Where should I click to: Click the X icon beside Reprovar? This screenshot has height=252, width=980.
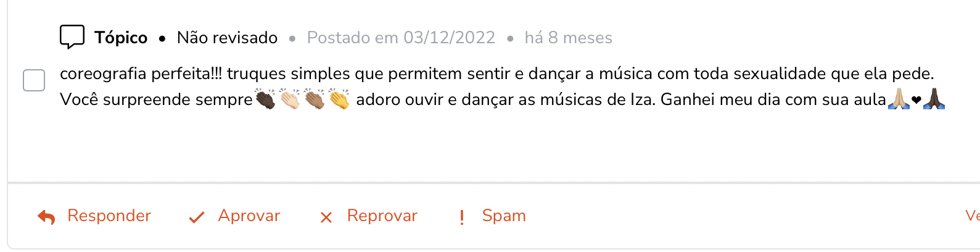[x=326, y=217]
